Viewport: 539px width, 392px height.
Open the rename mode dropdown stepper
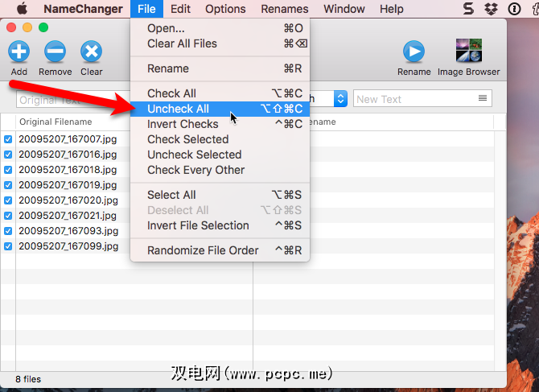coord(340,99)
